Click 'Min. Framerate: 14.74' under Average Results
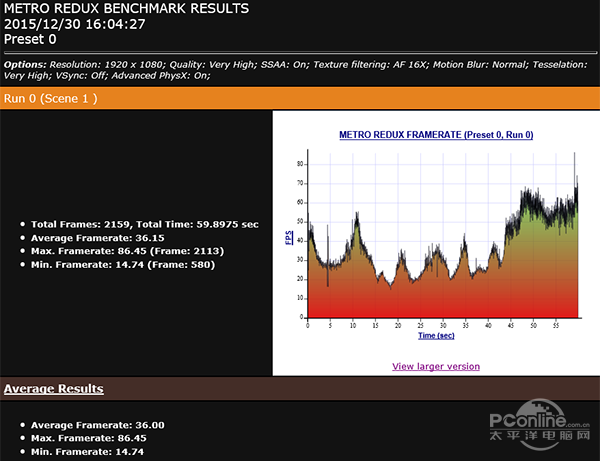This screenshot has height=461, width=600. tap(87, 452)
